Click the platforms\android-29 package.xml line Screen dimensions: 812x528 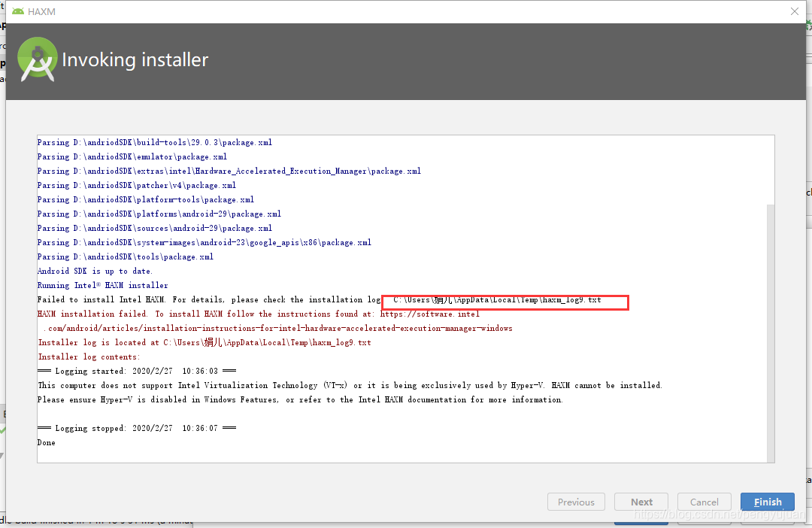point(159,214)
